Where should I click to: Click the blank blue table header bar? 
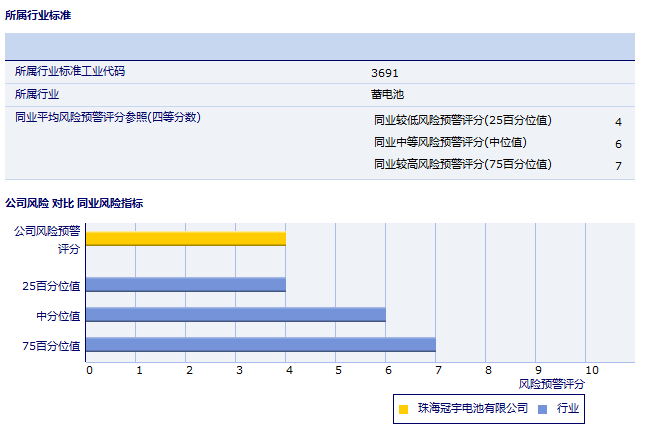[320, 47]
